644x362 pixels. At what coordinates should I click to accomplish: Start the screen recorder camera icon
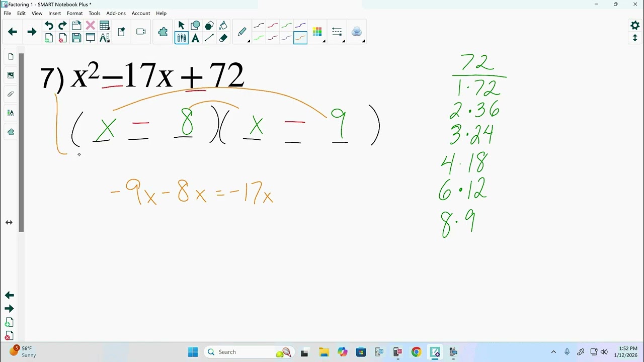coord(141,32)
